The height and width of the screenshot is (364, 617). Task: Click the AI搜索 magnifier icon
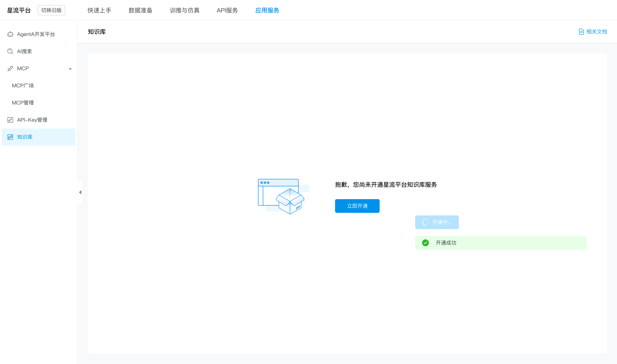[x=10, y=51]
